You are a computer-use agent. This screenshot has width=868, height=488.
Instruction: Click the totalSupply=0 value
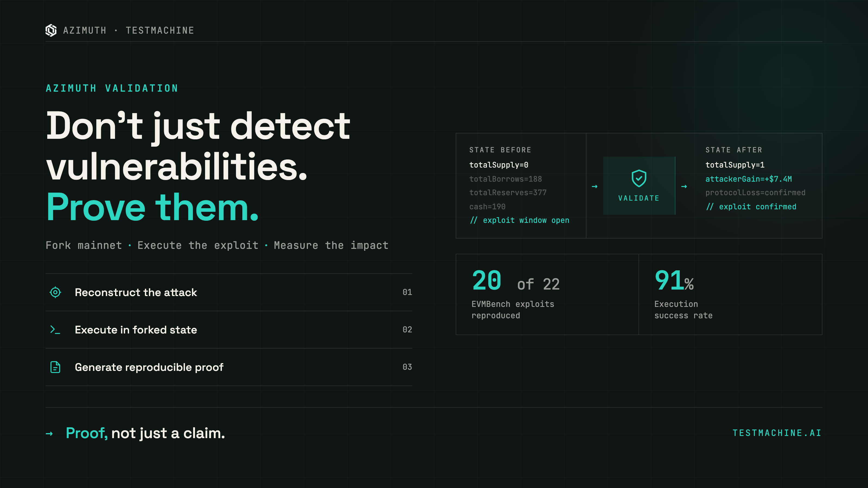[499, 165]
